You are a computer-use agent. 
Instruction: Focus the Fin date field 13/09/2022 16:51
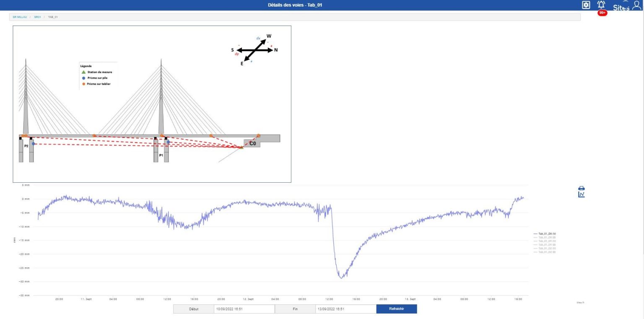[346, 309]
